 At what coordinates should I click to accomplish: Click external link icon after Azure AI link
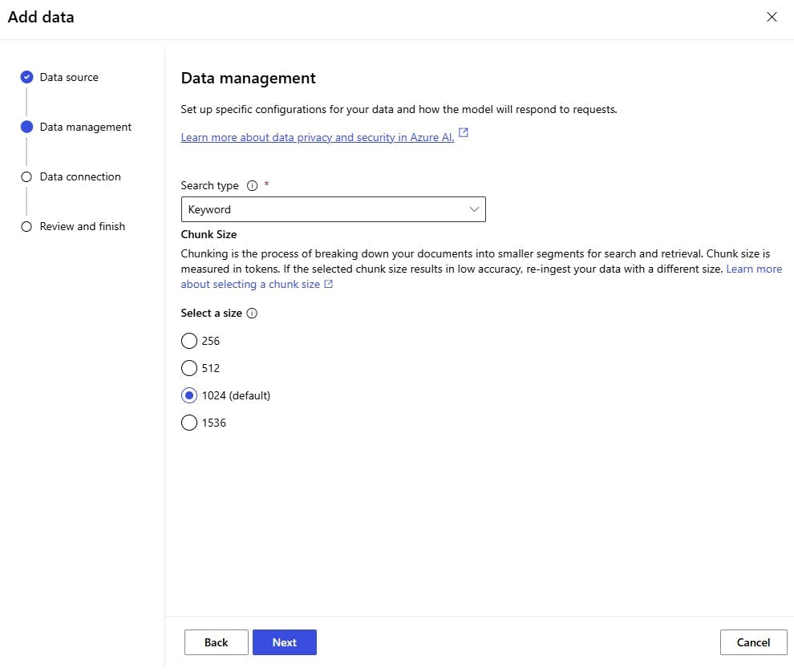tap(464, 134)
